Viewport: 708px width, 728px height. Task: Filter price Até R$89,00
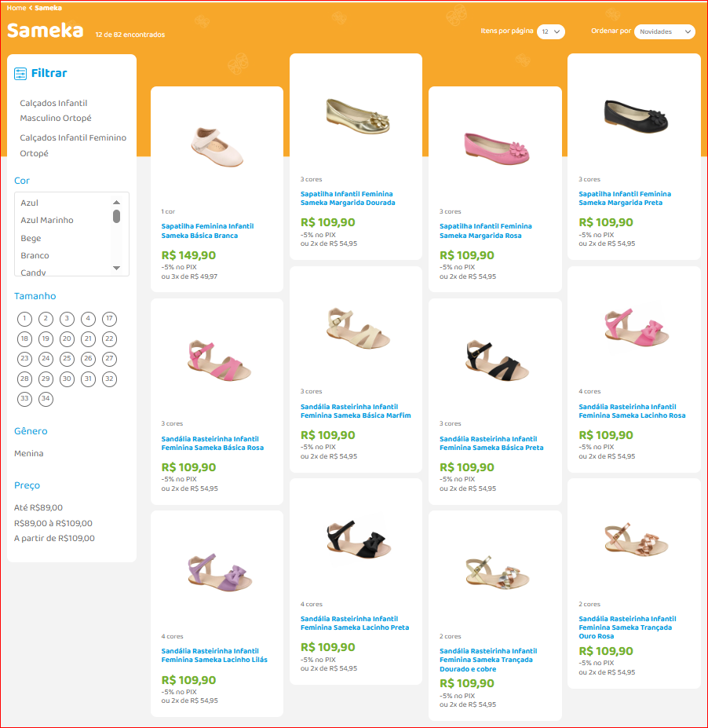(38, 507)
